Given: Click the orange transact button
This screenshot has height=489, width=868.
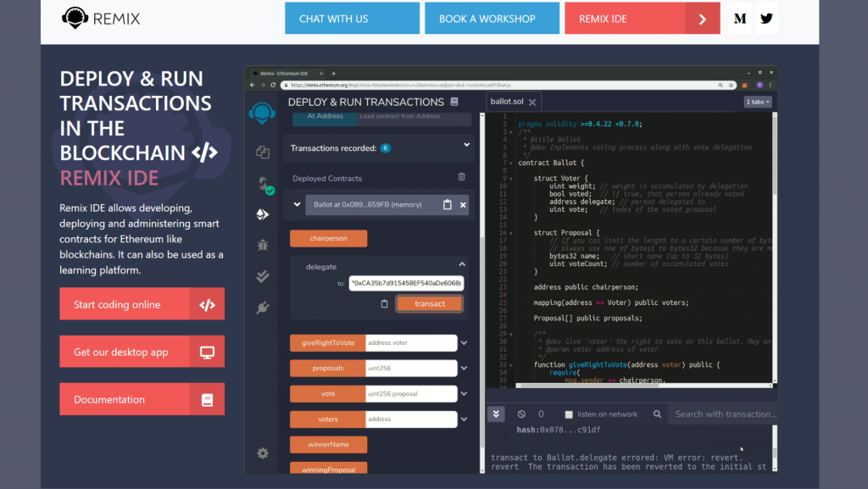Looking at the screenshot, I should click(430, 303).
